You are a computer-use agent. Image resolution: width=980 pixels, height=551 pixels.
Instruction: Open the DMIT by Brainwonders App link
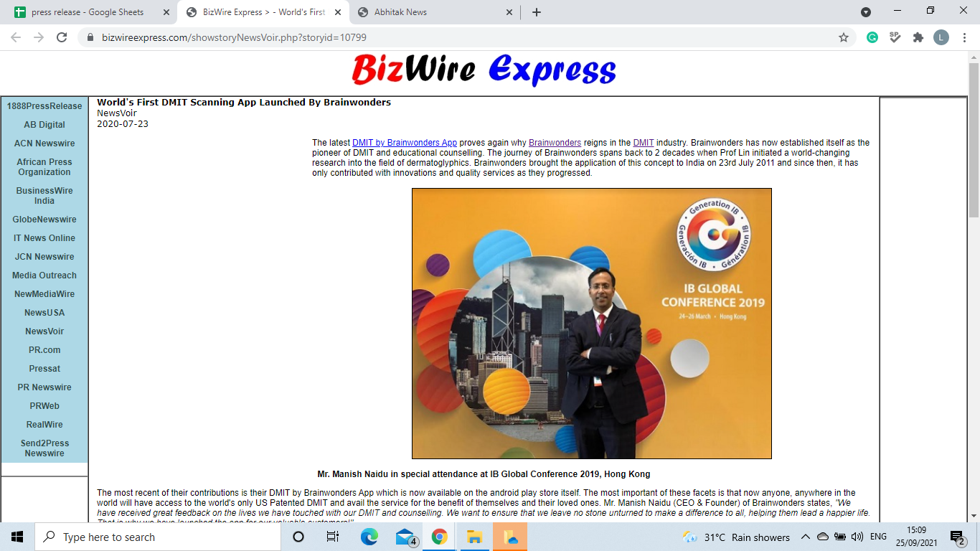[405, 143]
